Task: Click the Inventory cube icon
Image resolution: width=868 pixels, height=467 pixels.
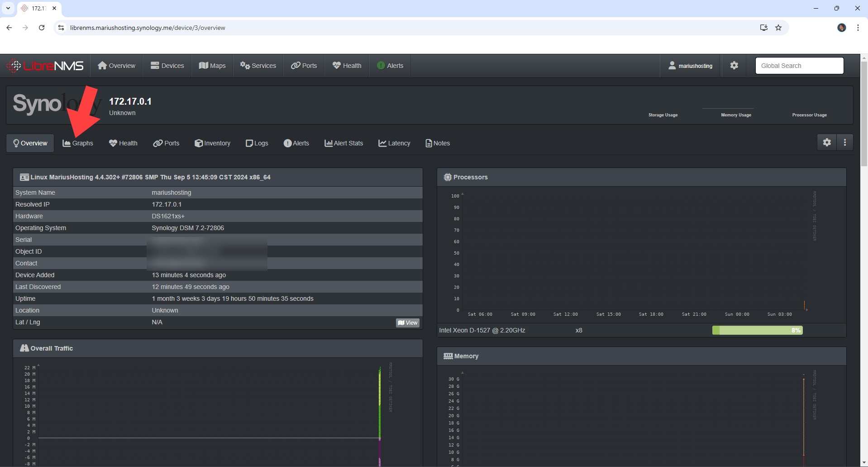Action: (198, 143)
